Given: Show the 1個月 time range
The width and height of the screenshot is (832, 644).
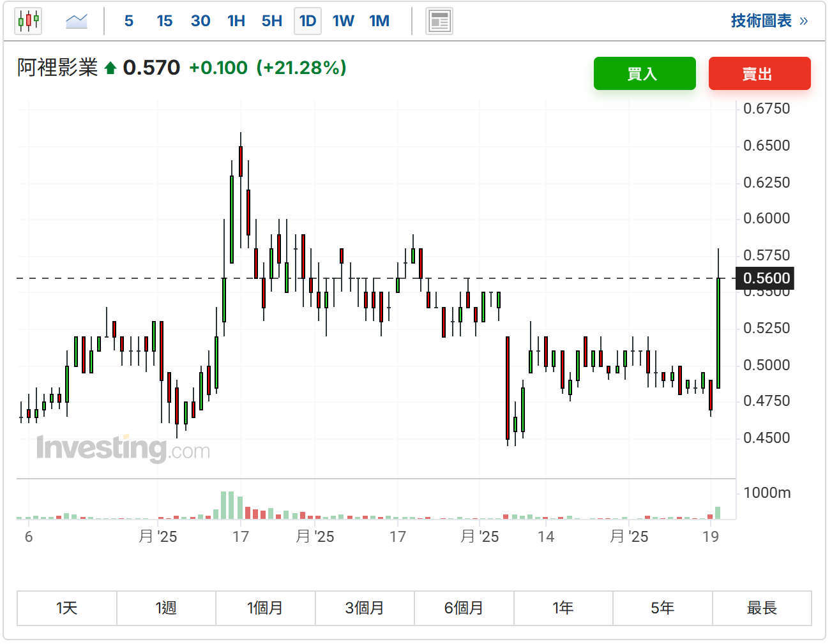Looking at the screenshot, I should pos(266,608).
